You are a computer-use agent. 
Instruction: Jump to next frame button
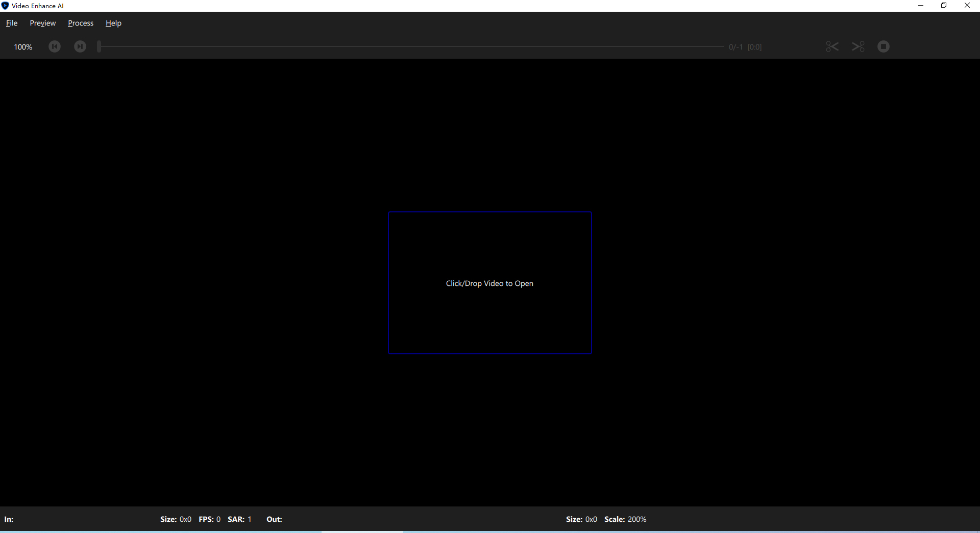click(x=80, y=46)
